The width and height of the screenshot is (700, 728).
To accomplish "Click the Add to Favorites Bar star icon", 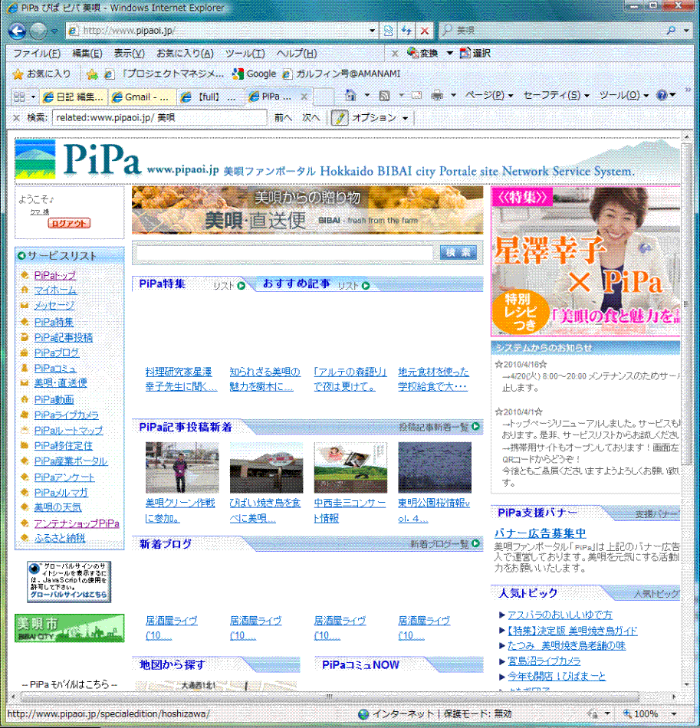I will pos(92,74).
